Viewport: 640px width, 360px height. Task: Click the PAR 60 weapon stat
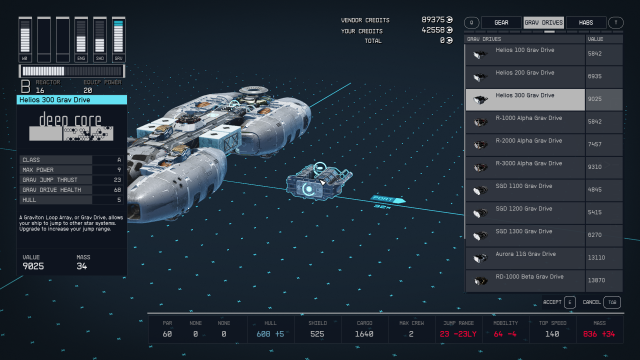167,329
